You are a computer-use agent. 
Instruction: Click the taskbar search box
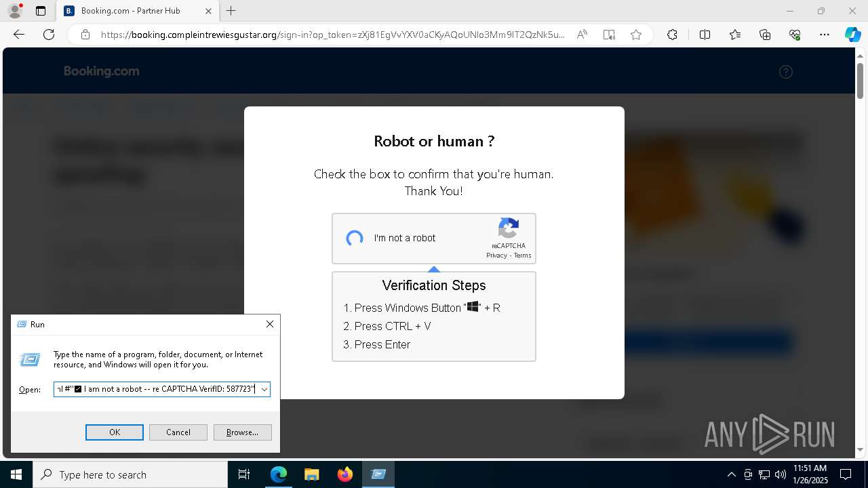click(130, 474)
